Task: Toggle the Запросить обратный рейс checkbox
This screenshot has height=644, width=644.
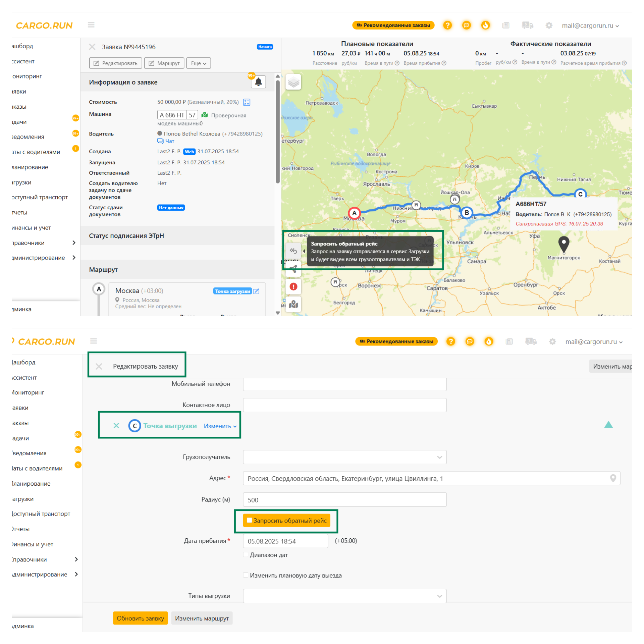Action: [x=249, y=520]
